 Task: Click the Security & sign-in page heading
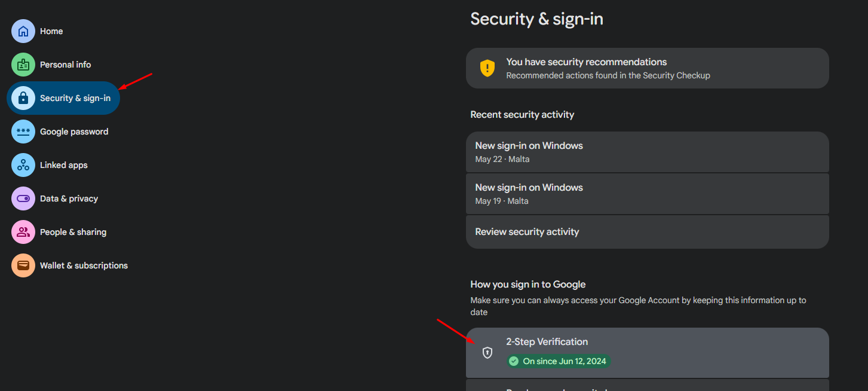coord(537,19)
